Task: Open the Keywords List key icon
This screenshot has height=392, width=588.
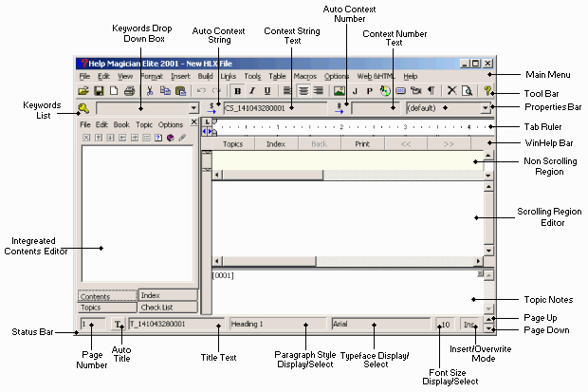Action: [83, 109]
